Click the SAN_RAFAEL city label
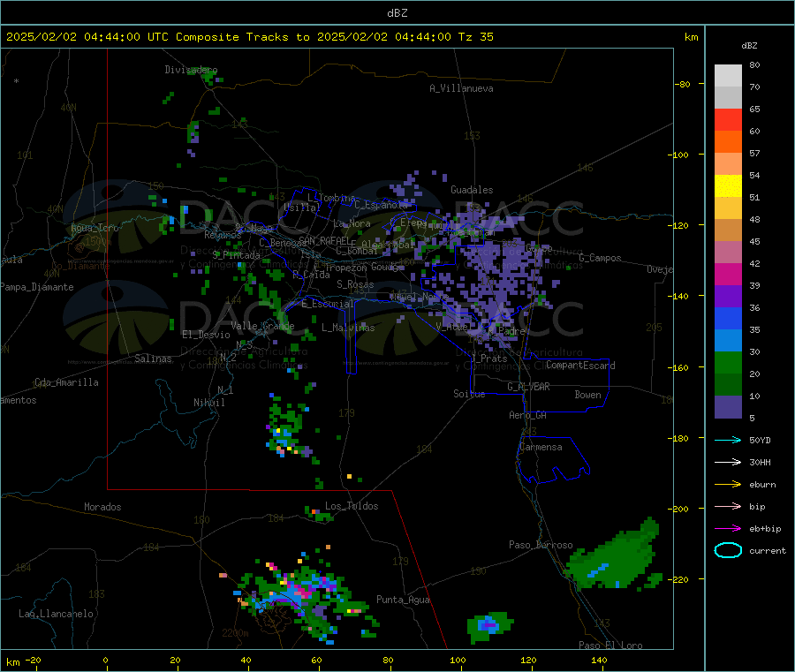This screenshot has height=672, width=795. (x=324, y=240)
